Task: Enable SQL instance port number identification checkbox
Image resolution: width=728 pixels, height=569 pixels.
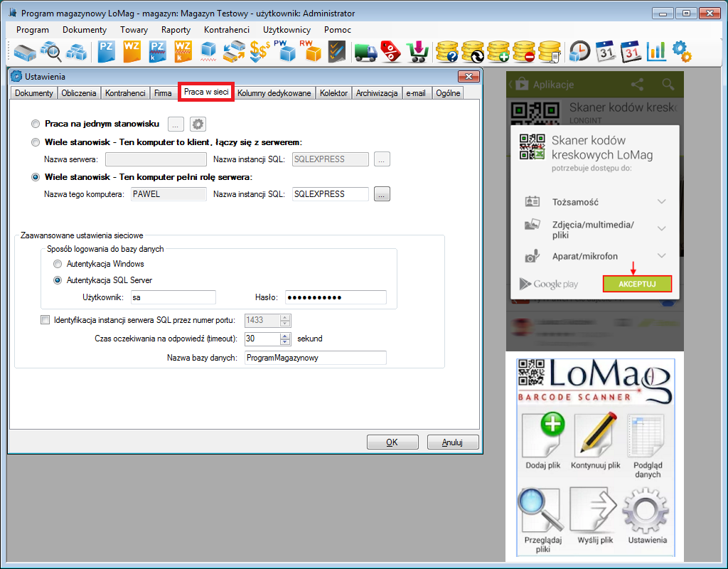Action: tap(46, 320)
